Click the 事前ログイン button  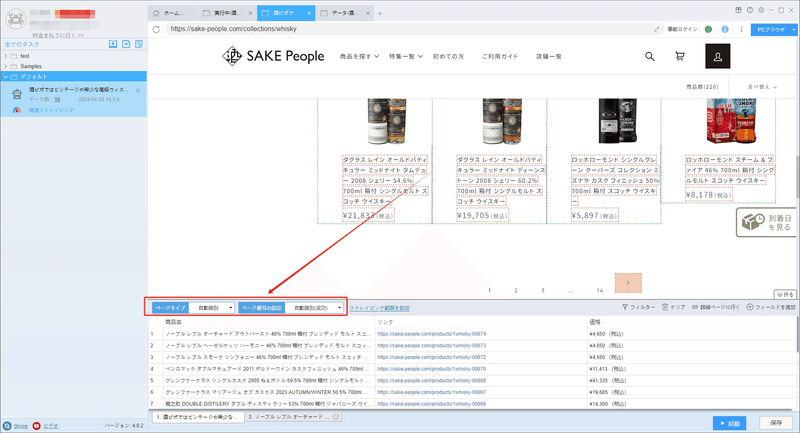[x=682, y=29]
